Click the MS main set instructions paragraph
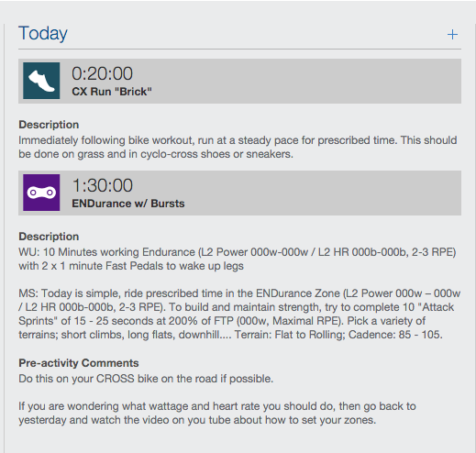The height and width of the screenshot is (453, 476). coord(239,314)
